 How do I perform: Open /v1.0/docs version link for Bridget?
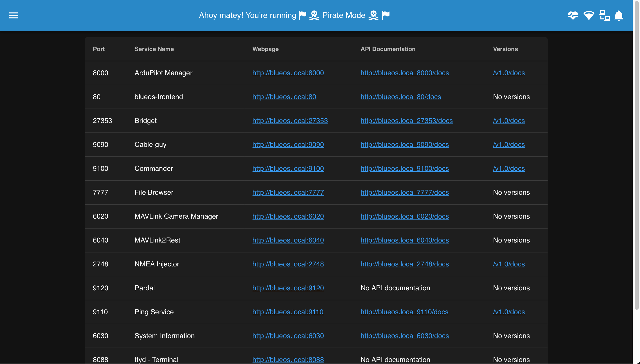[x=509, y=121]
